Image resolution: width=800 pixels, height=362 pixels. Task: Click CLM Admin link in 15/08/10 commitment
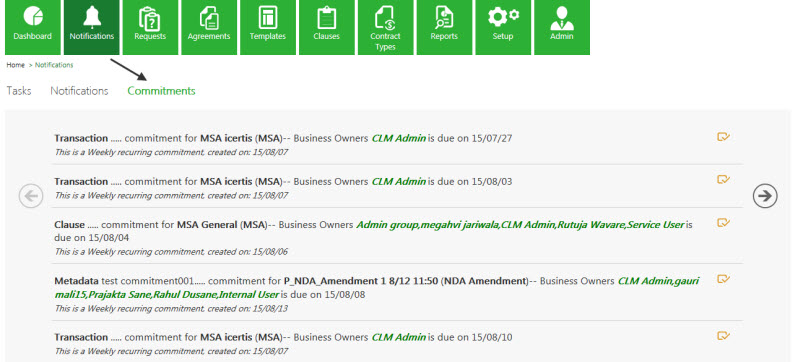(398, 337)
